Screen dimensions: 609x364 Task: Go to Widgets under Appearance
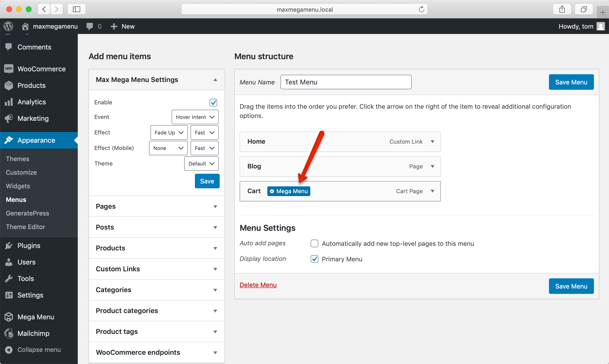point(18,186)
